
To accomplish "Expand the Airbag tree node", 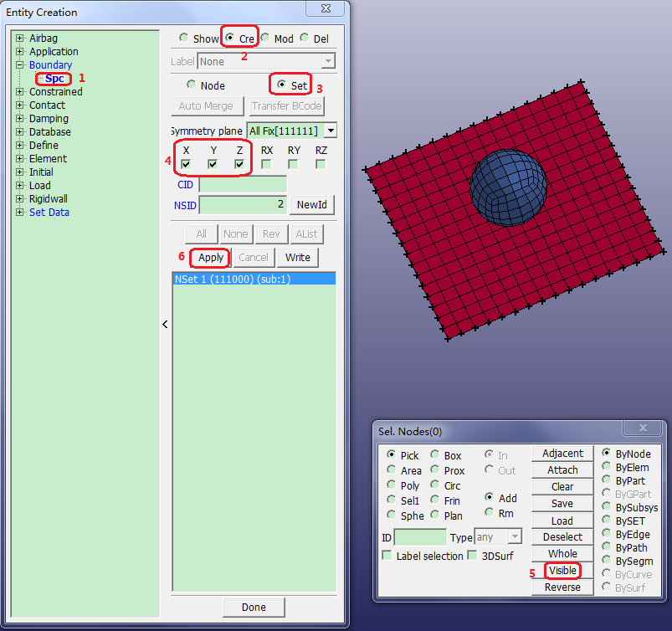I will [x=19, y=38].
